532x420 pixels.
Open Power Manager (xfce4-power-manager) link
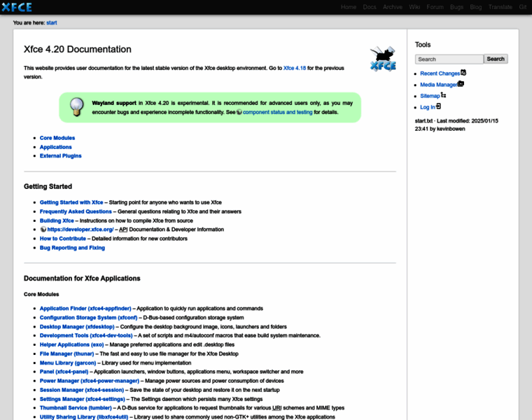tap(90, 381)
